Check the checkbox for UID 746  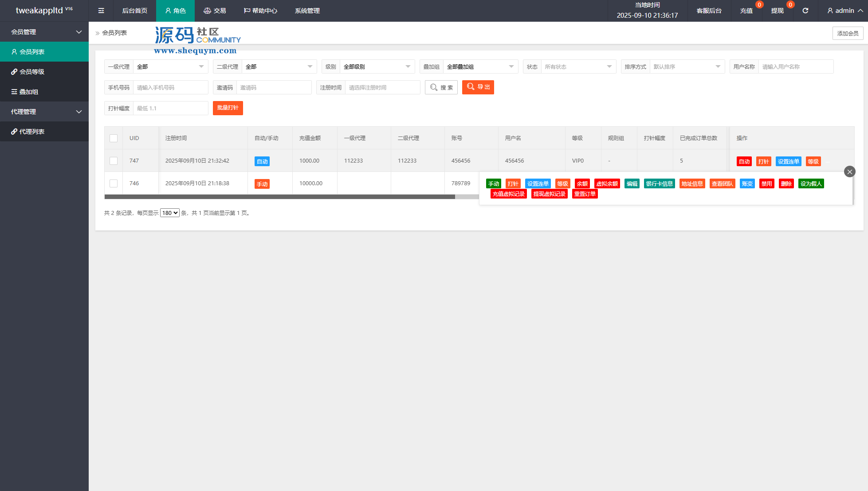pos(114,183)
